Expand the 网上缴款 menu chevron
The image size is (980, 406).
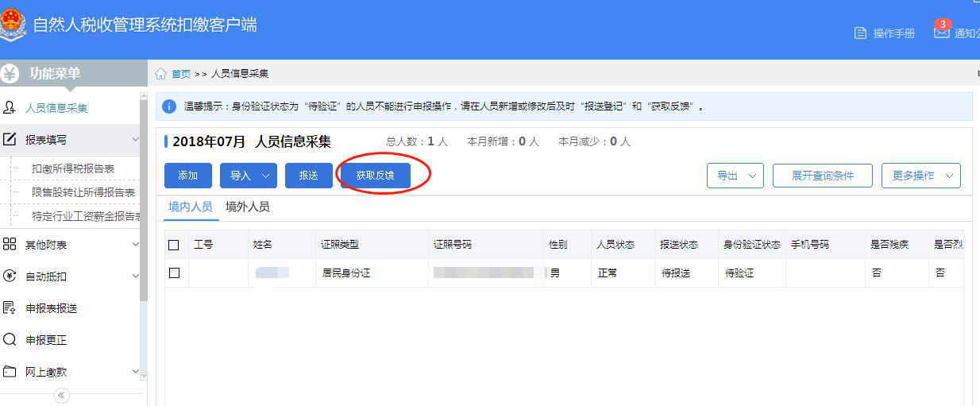135,371
